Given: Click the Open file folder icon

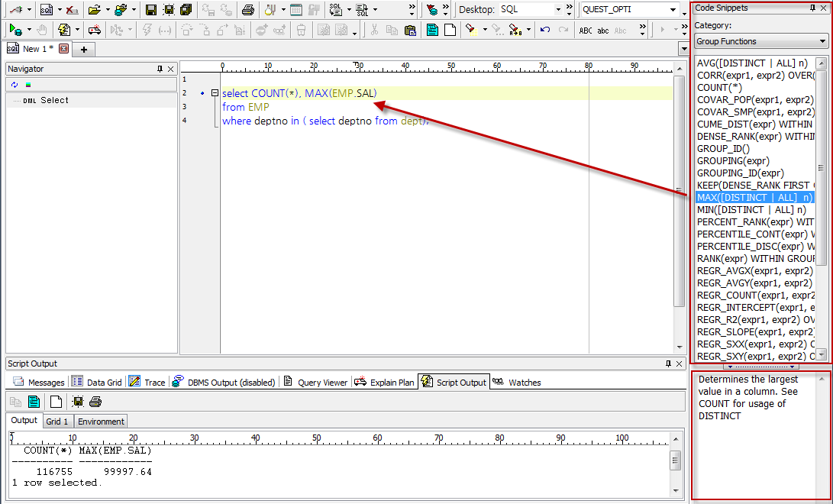Looking at the screenshot, I should [94, 10].
